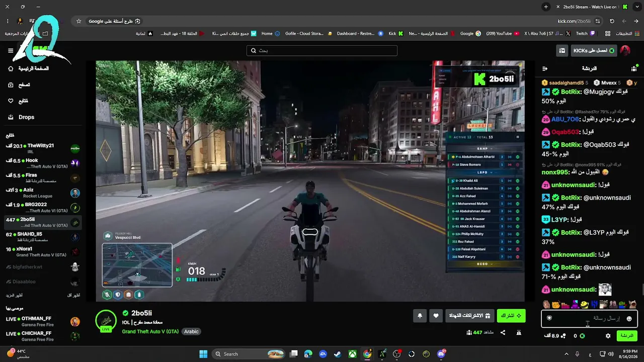Click the green chat send button

pos(627,335)
